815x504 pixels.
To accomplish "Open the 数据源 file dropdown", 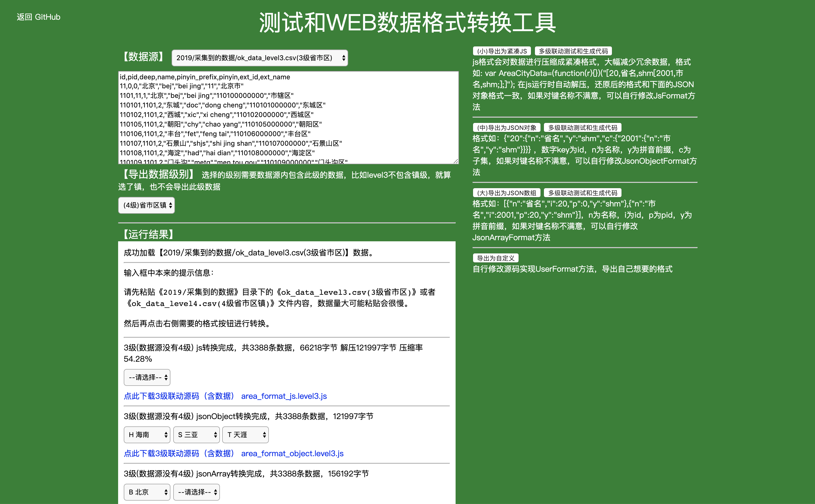I will [260, 58].
